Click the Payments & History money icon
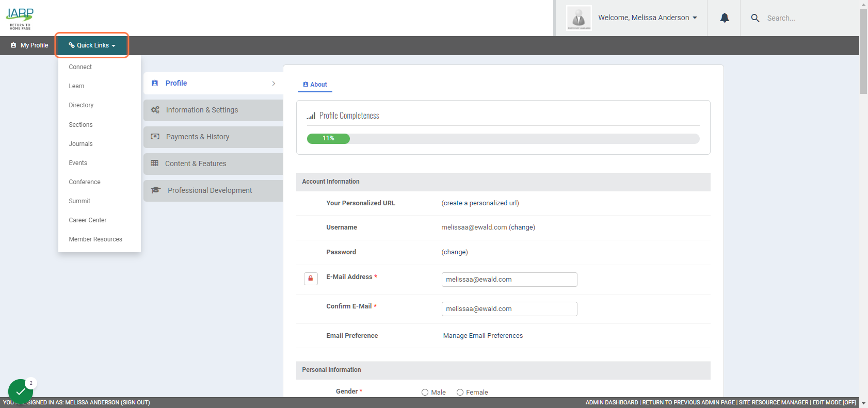The height and width of the screenshot is (408, 868). coord(155,137)
